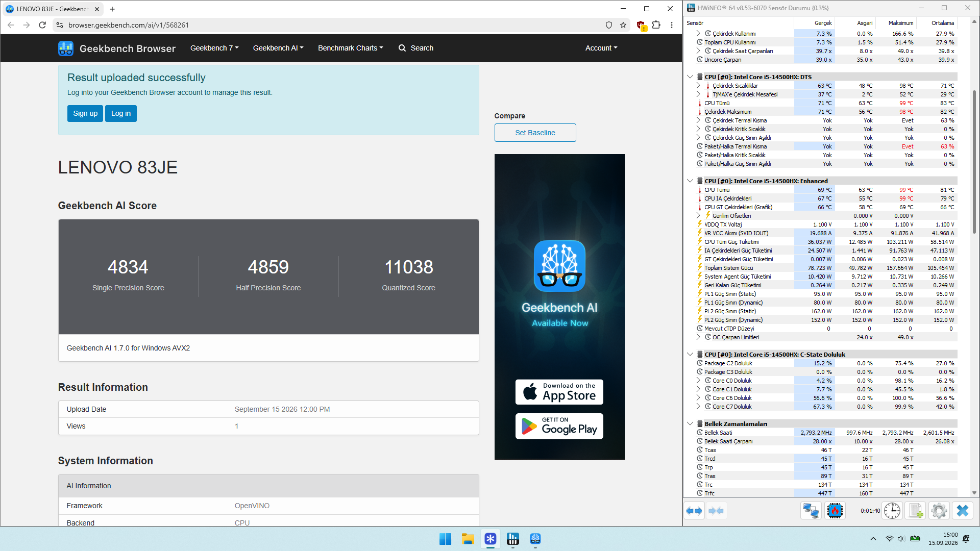Click the Sensör column header
The image size is (980, 551).
(x=695, y=23)
